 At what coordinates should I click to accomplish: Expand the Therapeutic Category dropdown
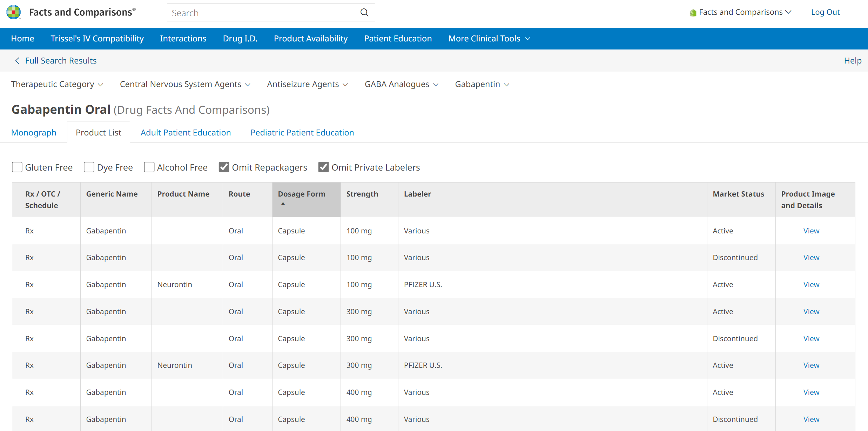tap(56, 84)
